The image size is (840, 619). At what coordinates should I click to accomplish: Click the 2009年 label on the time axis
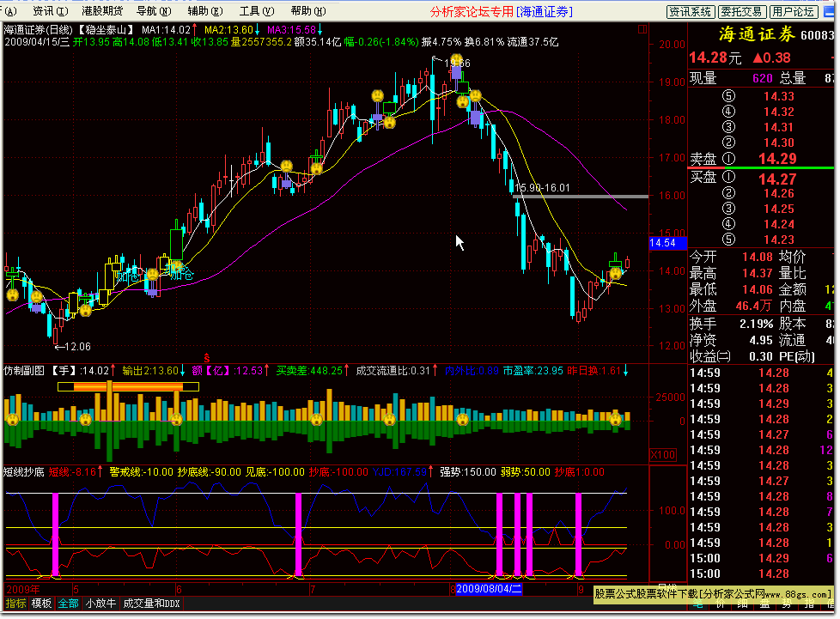[x=22, y=589]
